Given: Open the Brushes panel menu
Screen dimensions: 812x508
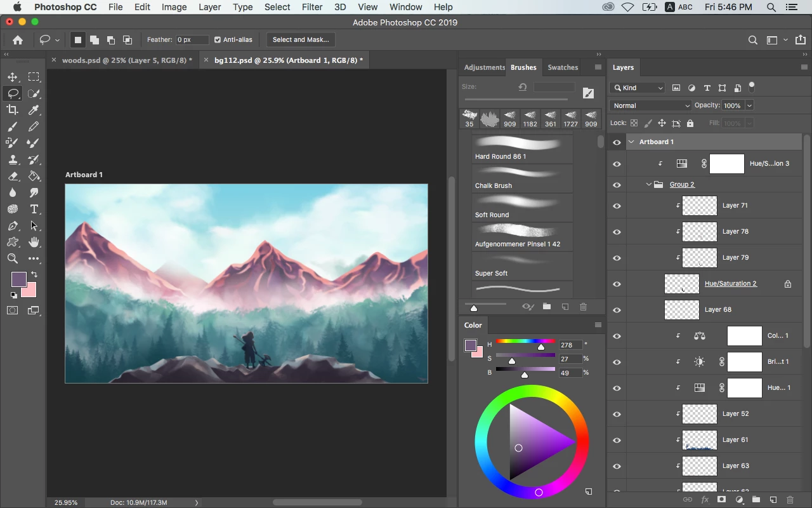Looking at the screenshot, I should pyautogui.click(x=598, y=67).
